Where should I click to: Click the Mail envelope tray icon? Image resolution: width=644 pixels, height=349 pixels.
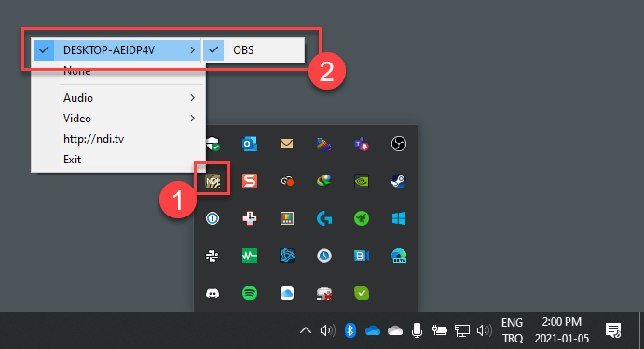[x=287, y=144]
